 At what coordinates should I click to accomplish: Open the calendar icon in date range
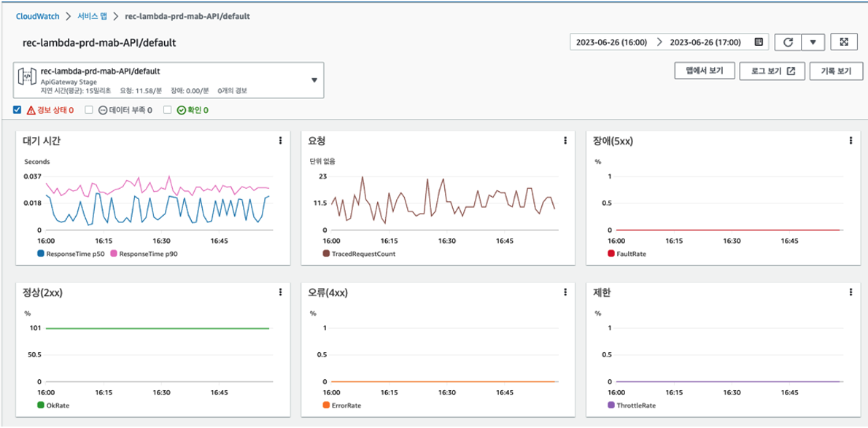point(759,42)
